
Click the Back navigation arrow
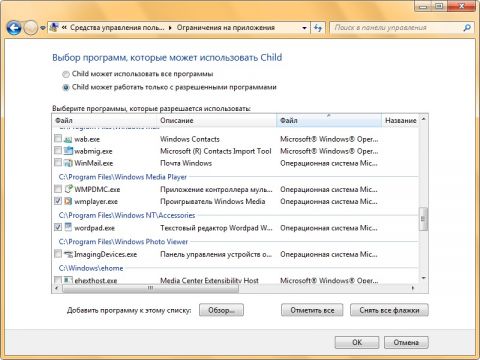pyautogui.click(x=14, y=28)
